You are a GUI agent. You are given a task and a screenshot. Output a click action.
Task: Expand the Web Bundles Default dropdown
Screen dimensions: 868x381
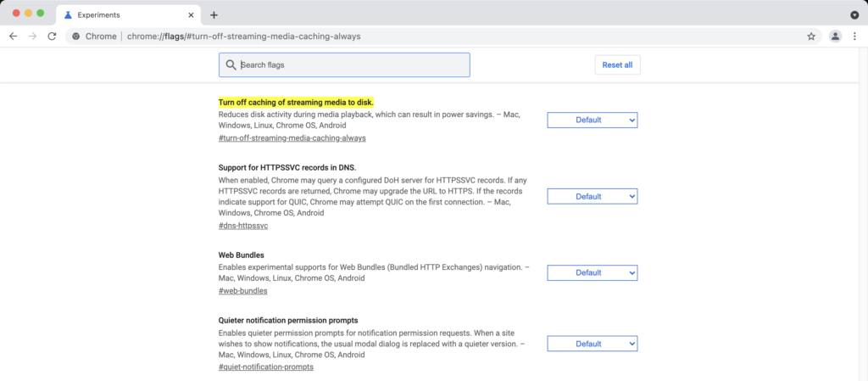[593, 273]
